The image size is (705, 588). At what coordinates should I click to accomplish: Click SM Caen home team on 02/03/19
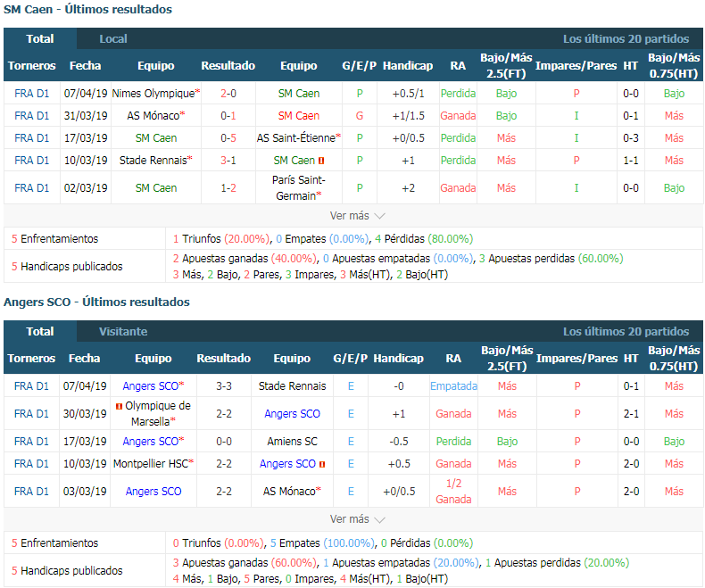(x=156, y=188)
